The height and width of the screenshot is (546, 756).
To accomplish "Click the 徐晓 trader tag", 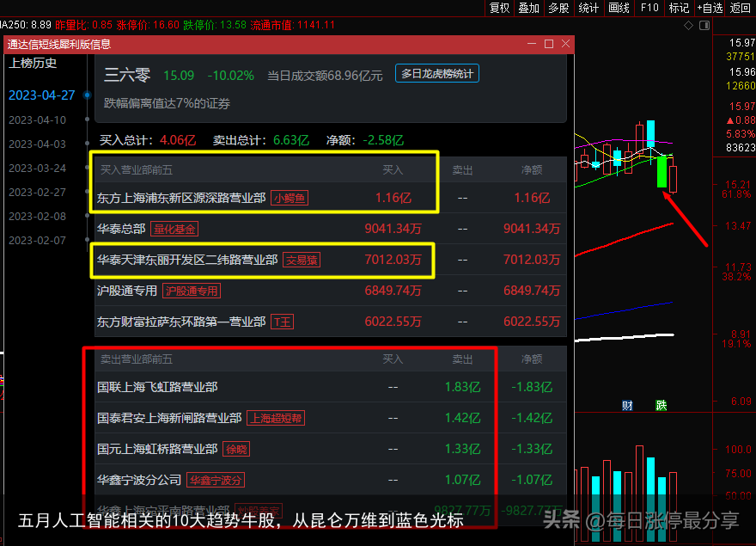I will click(x=236, y=450).
